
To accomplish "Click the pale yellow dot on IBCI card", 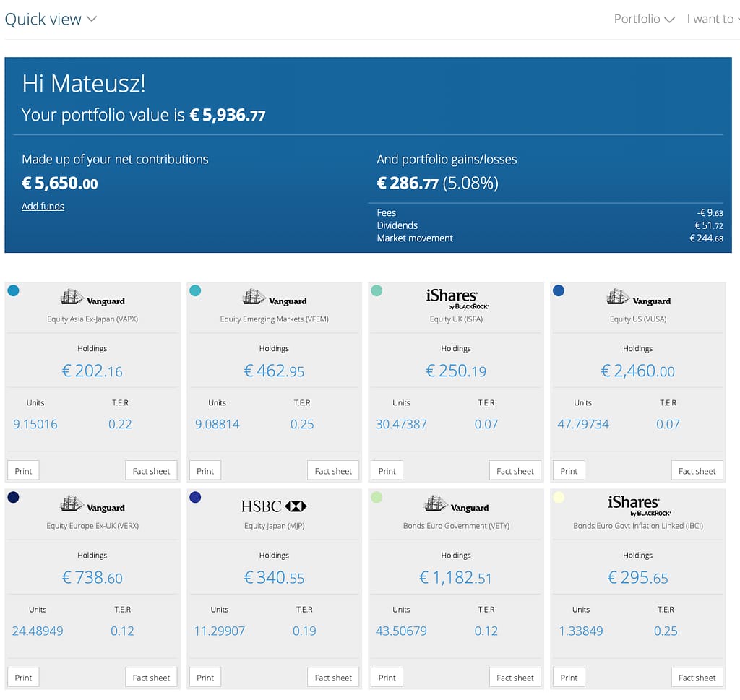I will [559, 497].
